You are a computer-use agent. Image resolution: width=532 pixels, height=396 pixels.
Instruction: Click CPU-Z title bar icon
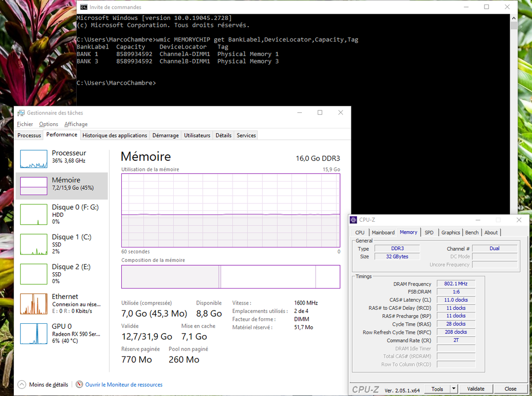(x=353, y=220)
